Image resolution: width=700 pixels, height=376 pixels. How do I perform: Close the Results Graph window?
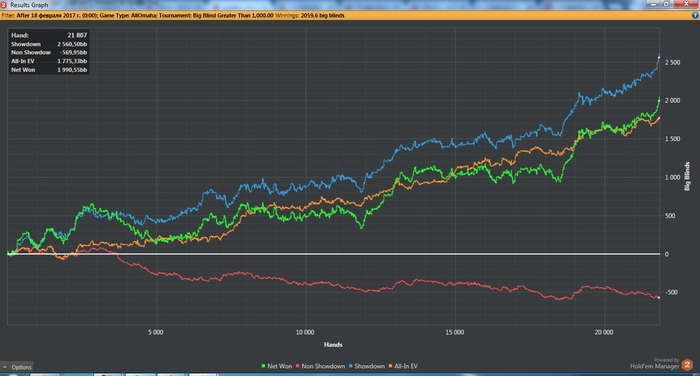point(685,4)
